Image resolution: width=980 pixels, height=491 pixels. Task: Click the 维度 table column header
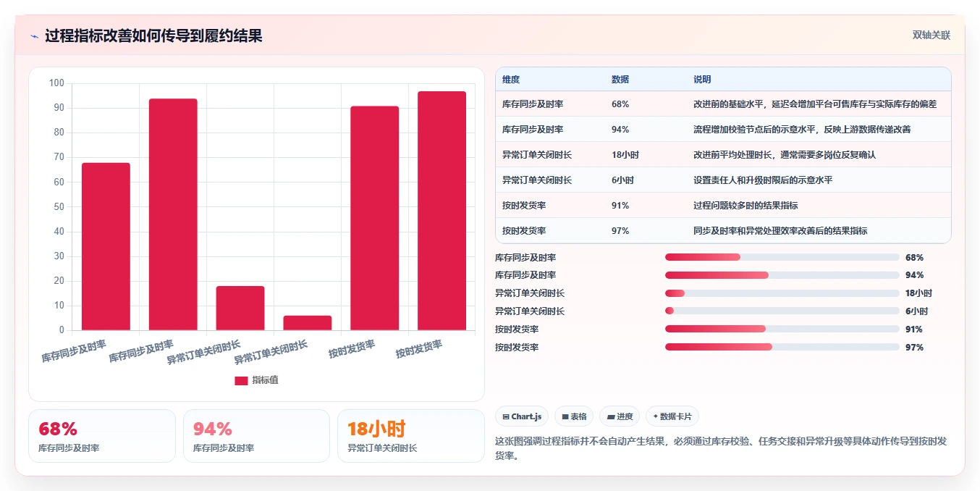(511, 80)
